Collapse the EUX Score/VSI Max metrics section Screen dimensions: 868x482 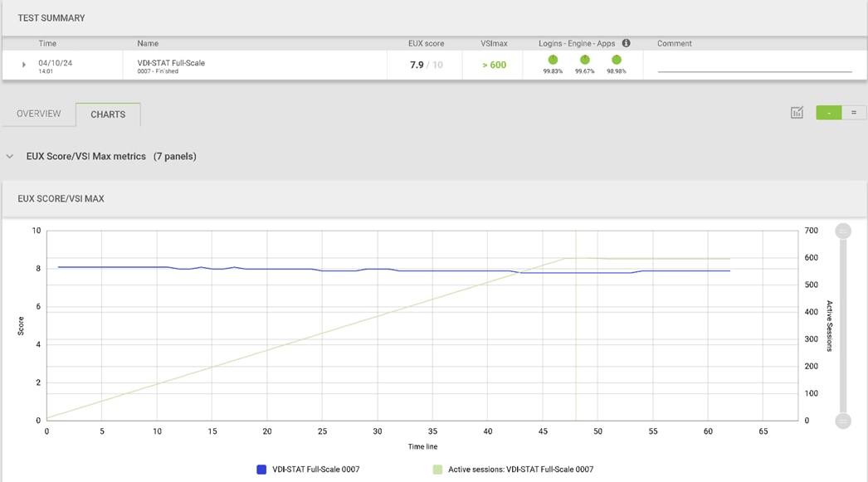(10, 157)
